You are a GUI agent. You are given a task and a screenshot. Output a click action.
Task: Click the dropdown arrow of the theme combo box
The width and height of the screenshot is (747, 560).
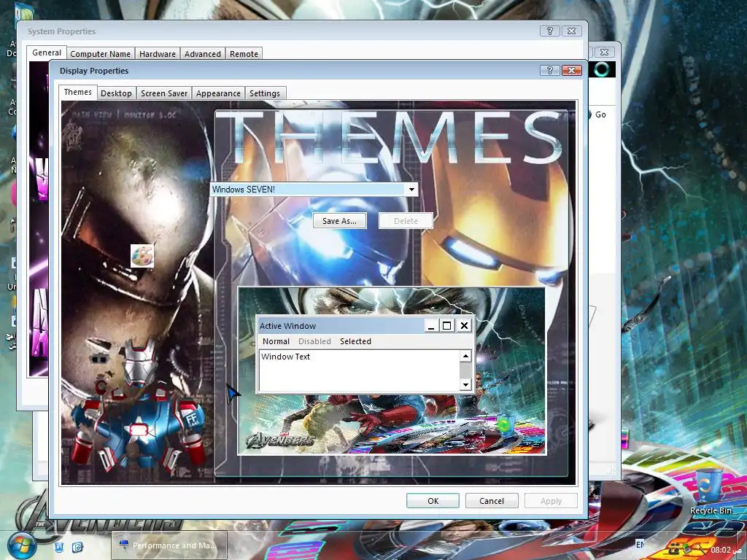411,190
